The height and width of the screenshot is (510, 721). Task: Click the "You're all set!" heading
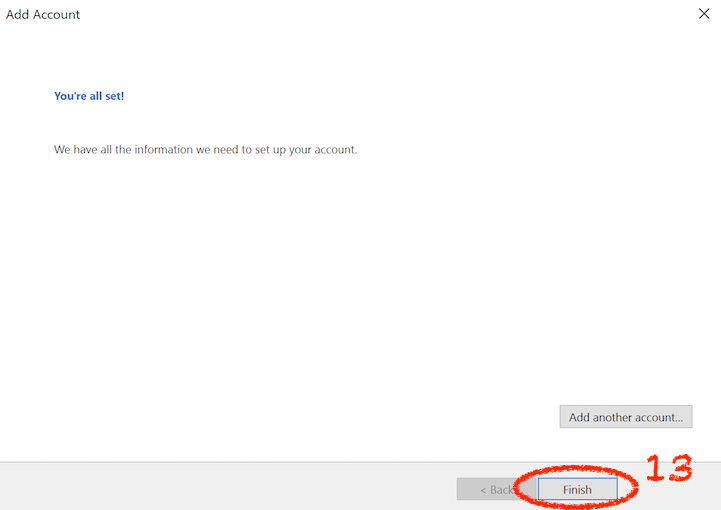(x=89, y=96)
